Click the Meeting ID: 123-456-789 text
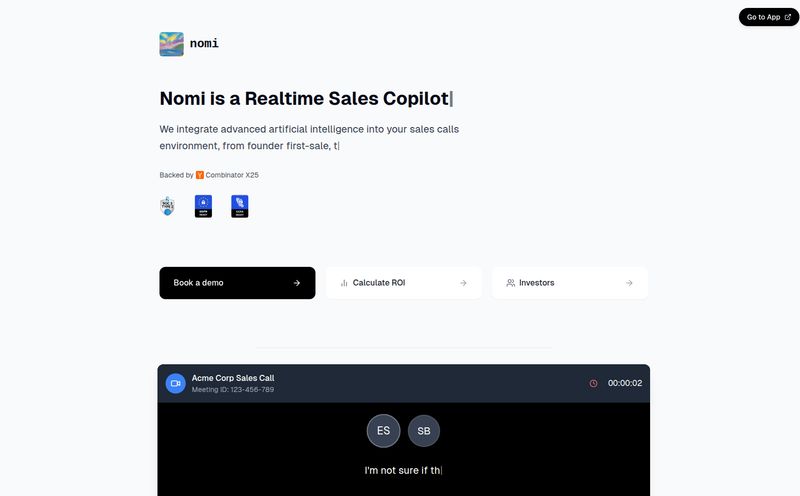The image size is (800, 496). coord(233,389)
